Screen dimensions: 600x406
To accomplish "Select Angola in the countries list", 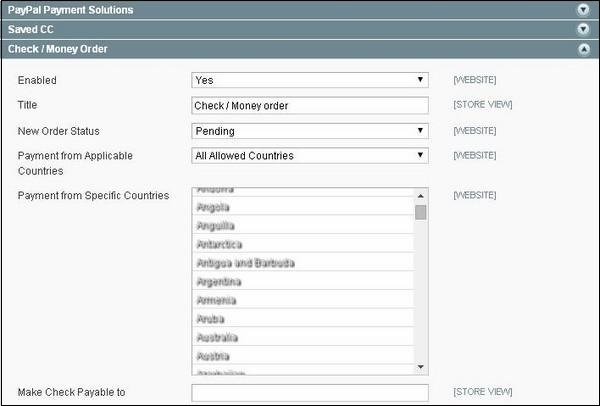I will (214, 207).
